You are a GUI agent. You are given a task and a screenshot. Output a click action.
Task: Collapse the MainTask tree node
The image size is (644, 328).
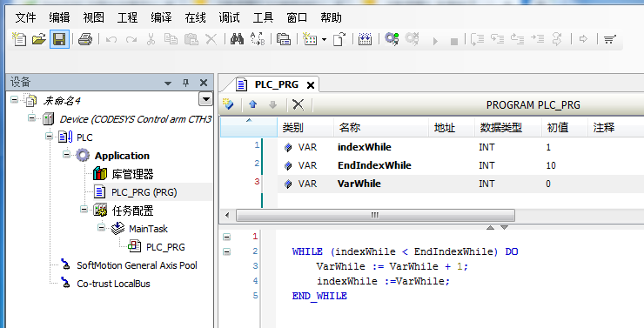(101, 227)
